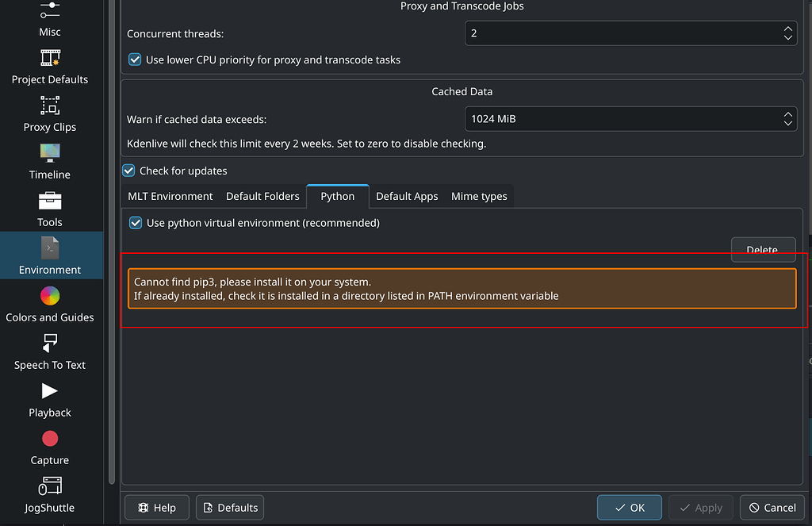Increase Concurrent threads with the up arrow

[787, 29]
